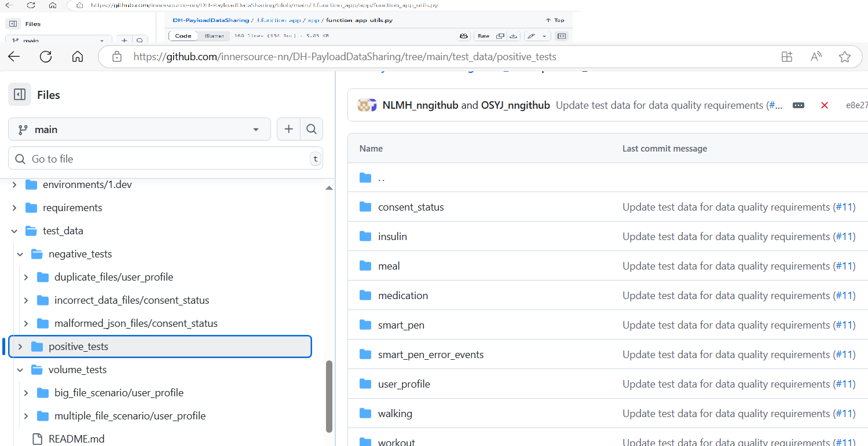The image size is (868, 446).
Task: Open the user_profile folder in the list
Action: click(x=404, y=384)
